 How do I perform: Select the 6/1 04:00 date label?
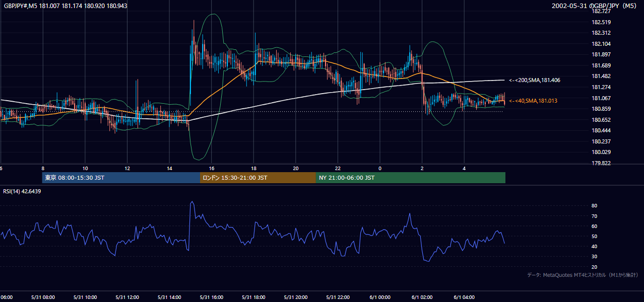[x=465, y=297]
